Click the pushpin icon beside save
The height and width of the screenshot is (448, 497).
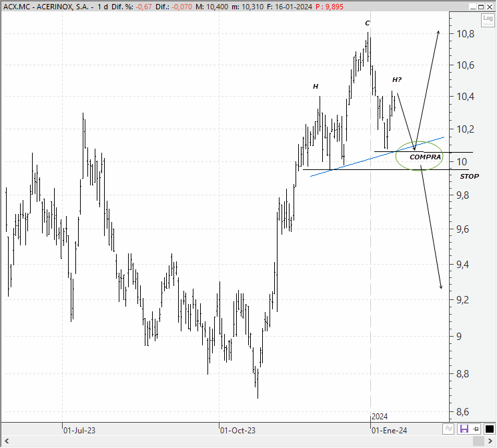coord(476,429)
